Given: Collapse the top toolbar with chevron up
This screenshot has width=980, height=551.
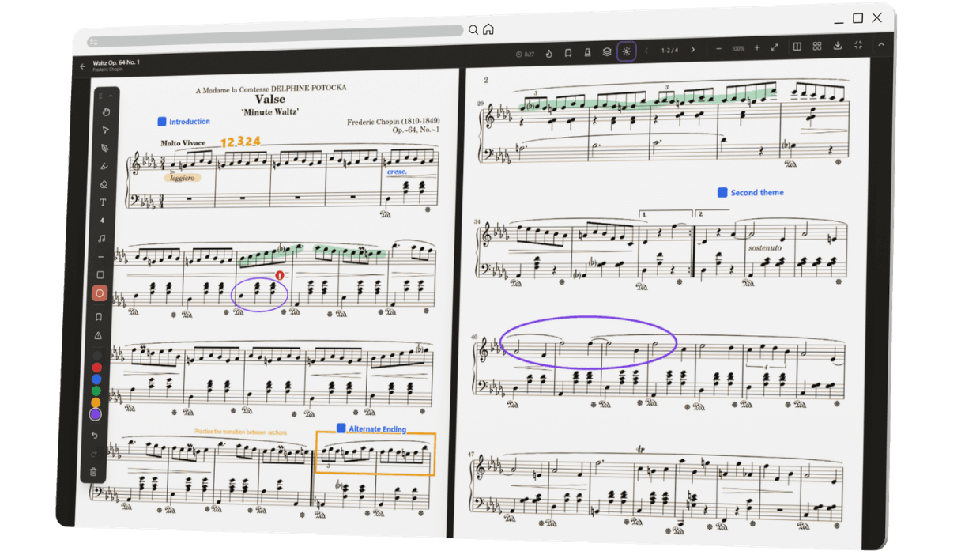Looking at the screenshot, I should pos(881,44).
